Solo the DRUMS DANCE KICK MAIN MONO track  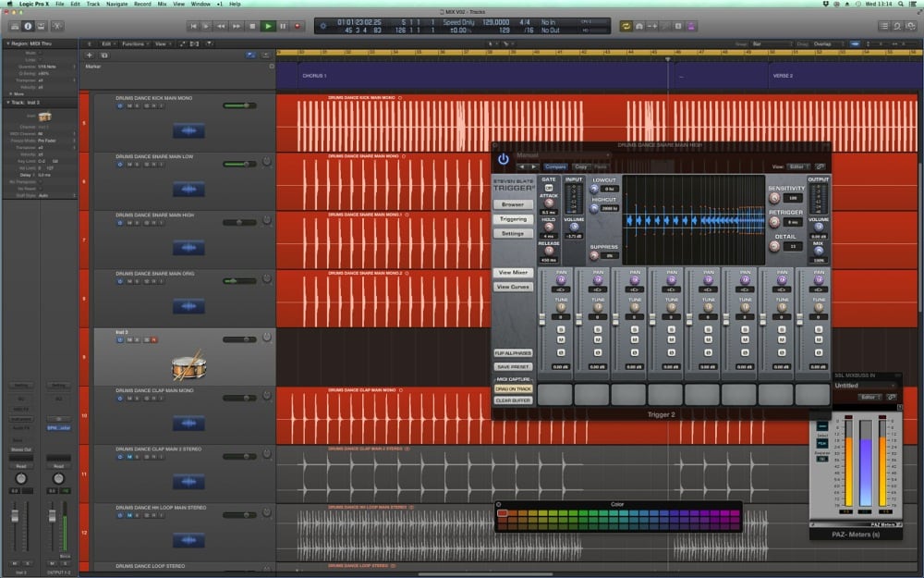point(138,106)
